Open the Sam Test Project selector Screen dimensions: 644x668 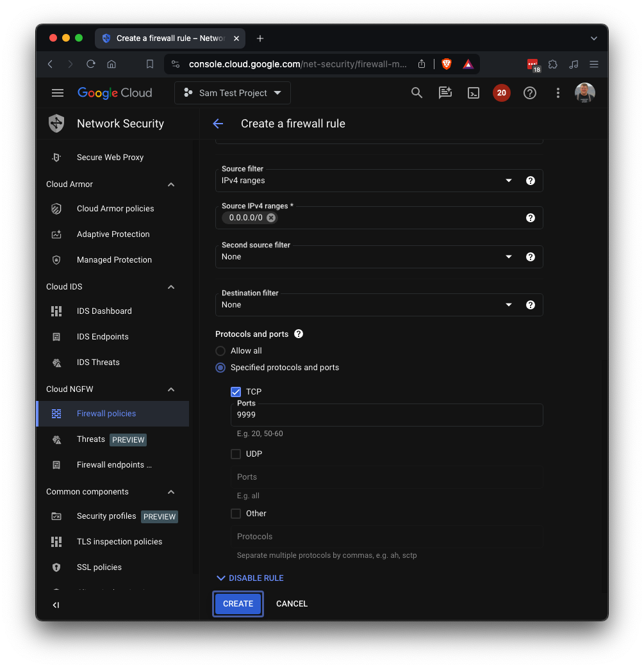coord(232,93)
